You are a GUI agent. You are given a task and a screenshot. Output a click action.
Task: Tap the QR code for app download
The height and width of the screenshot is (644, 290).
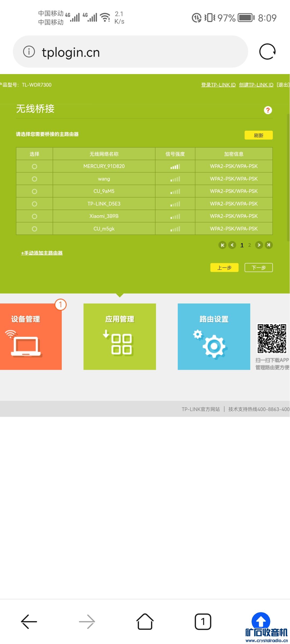tap(272, 339)
